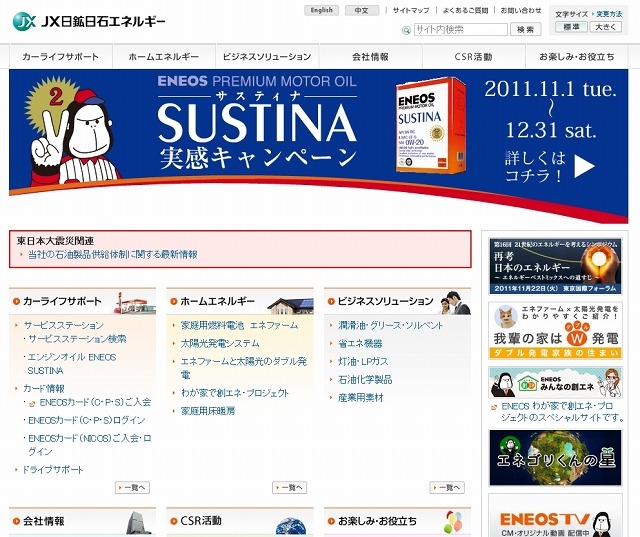Image resolution: width=640 pixels, height=537 pixels.
Task: Click the ENEOS SUSTINA oil can image
Action: [431, 126]
